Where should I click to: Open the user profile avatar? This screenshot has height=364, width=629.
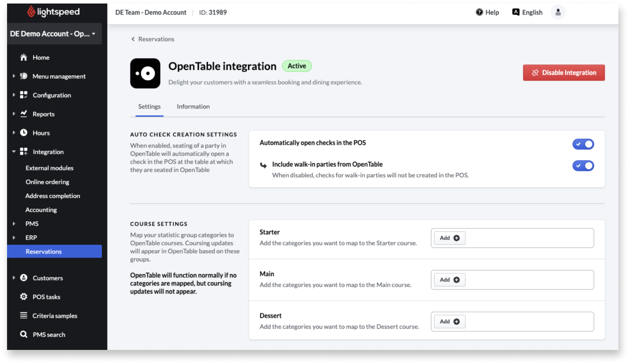point(558,12)
